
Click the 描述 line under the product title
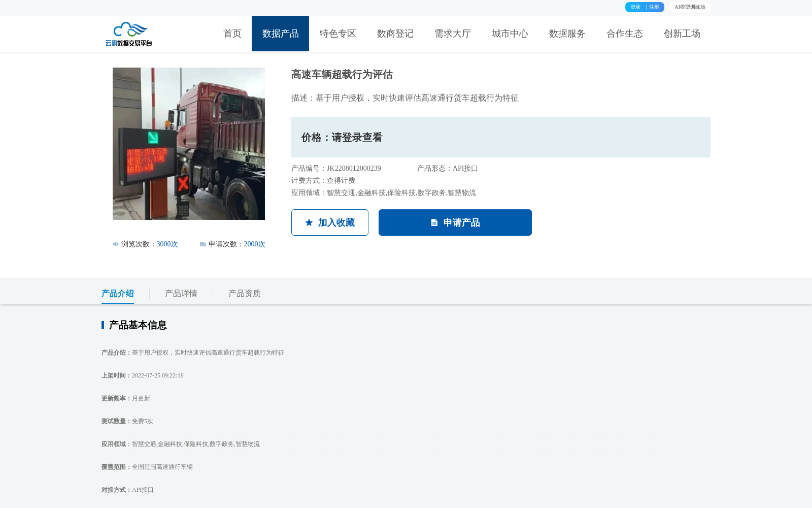(405, 98)
